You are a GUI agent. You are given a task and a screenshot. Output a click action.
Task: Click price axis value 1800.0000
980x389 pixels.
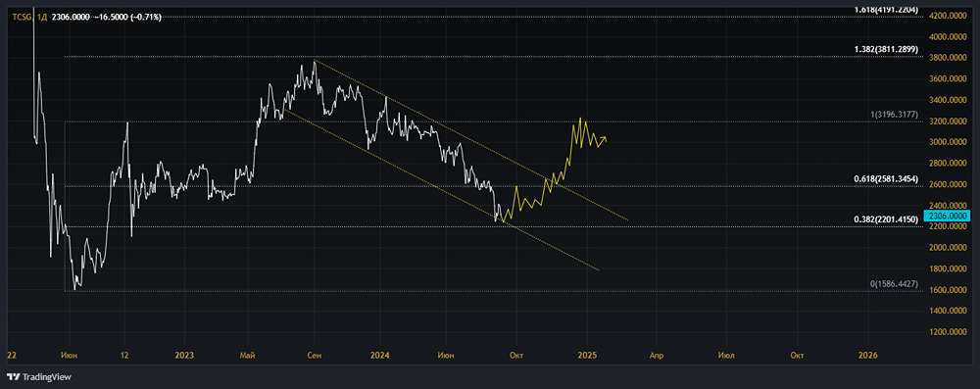point(948,268)
